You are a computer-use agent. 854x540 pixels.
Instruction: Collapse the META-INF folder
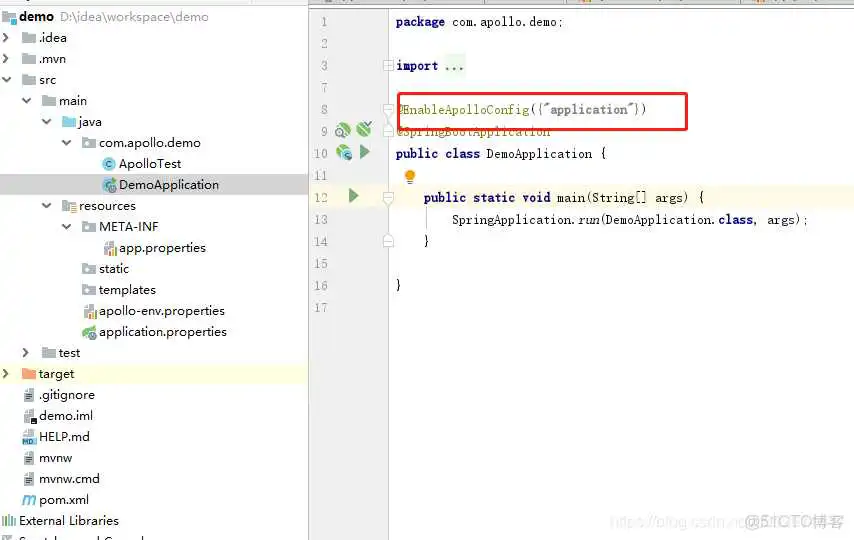(x=68, y=226)
